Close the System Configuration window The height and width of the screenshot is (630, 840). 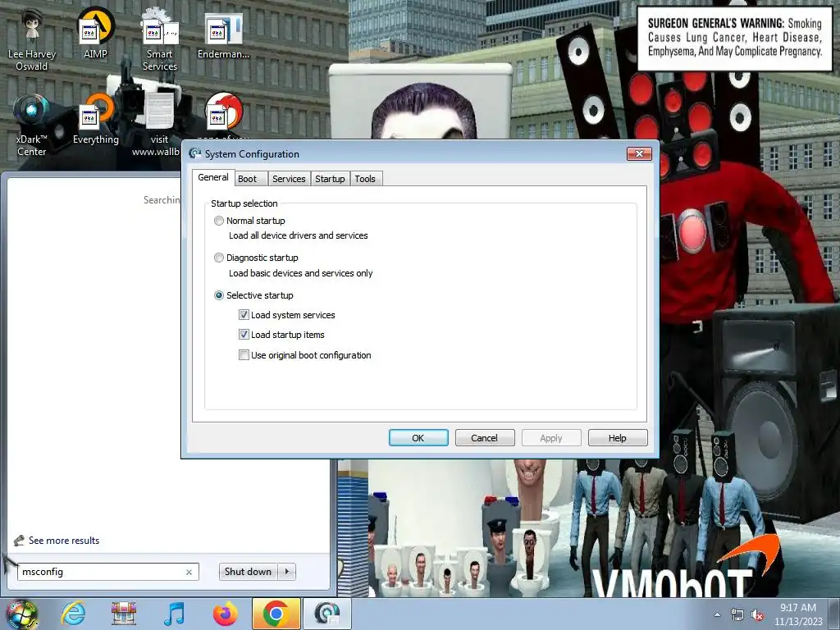point(639,153)
